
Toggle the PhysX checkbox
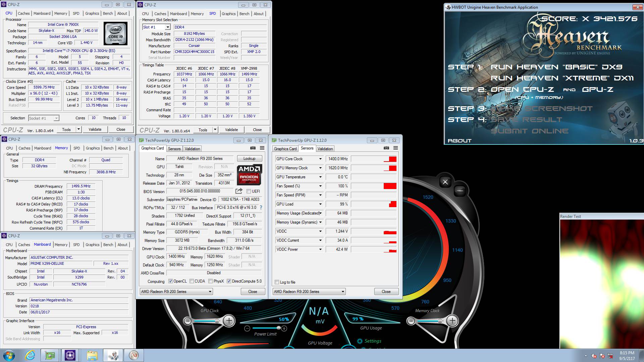click(210, 281)
